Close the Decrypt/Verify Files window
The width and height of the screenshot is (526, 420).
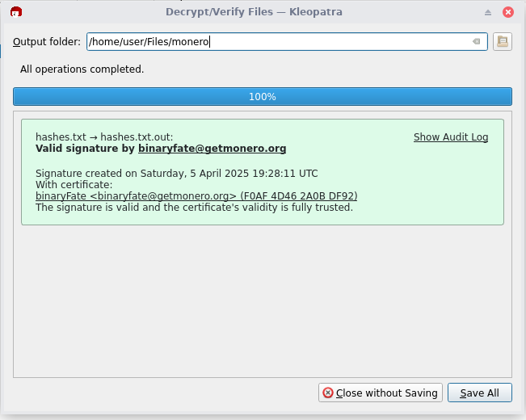tap(508, 12)
